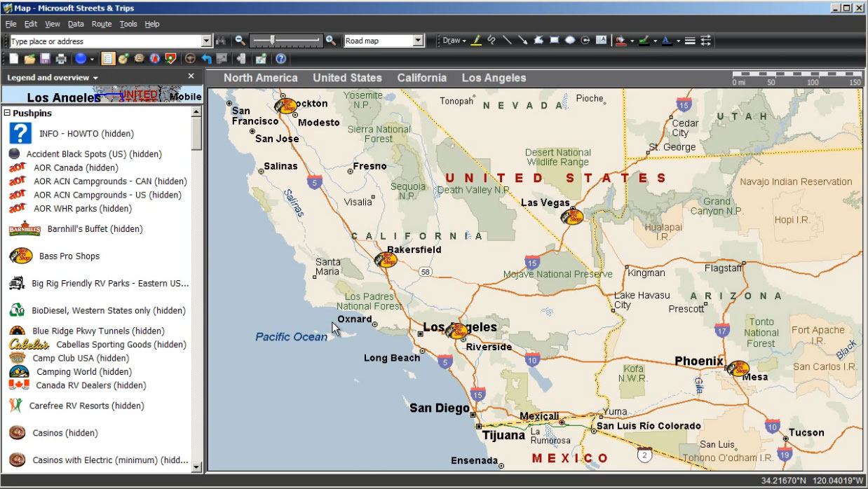Viewport: 868px width, 489px height.
Task: Click the Find binoculars icon
Action: [x=222, y=41]
